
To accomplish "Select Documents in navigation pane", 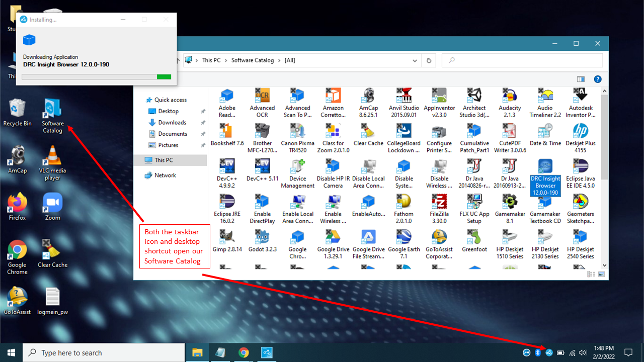I will coord(173,134).
